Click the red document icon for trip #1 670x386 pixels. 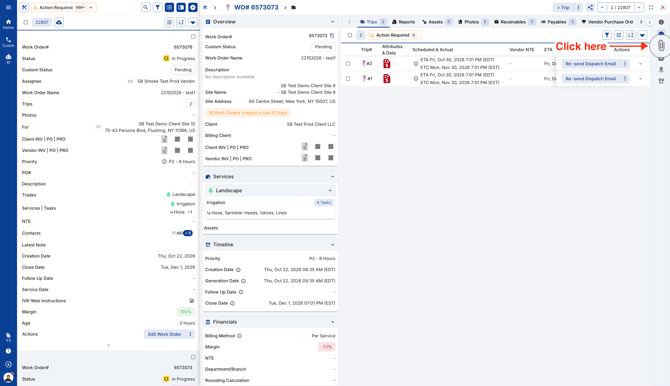[387, 79]
